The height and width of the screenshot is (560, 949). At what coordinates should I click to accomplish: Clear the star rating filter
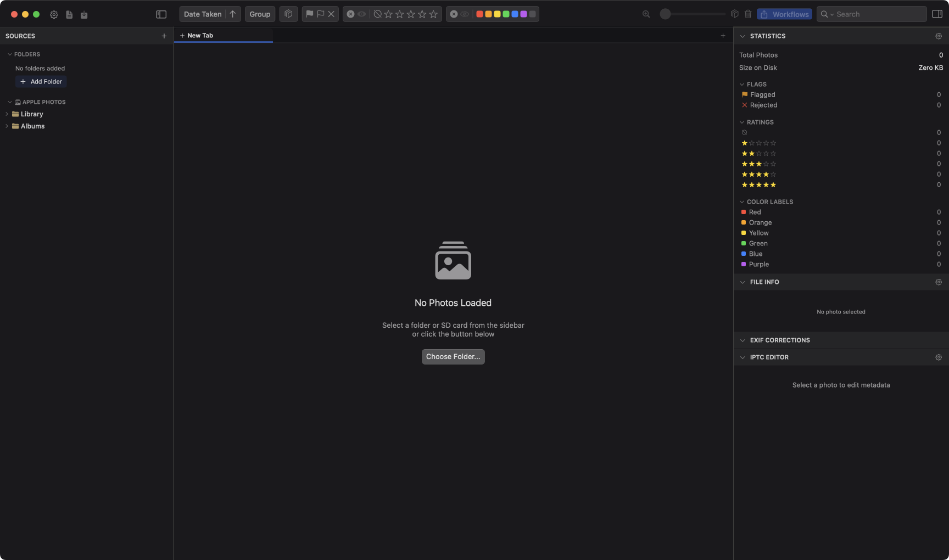coord(350,14)
